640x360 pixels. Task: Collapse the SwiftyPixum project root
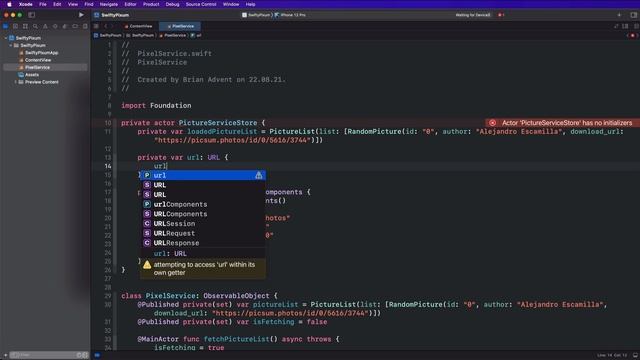[x=6, y=38]
